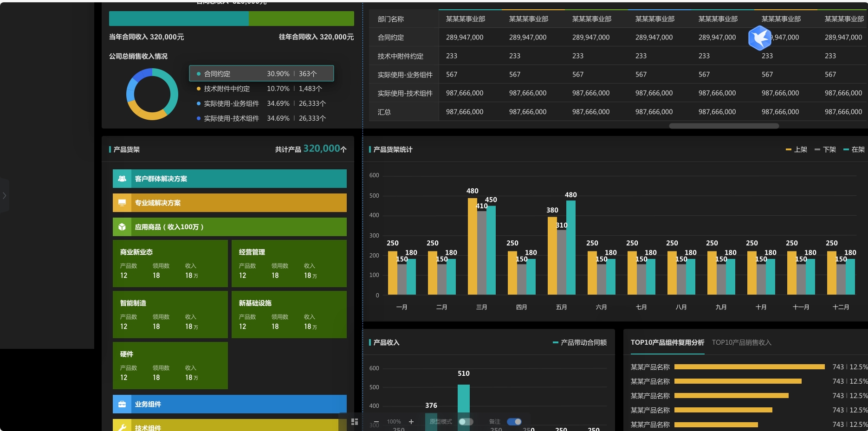Click the floating blue bird hexagon icon
This screenshot has height=431, width=868.
pos(760,38)
